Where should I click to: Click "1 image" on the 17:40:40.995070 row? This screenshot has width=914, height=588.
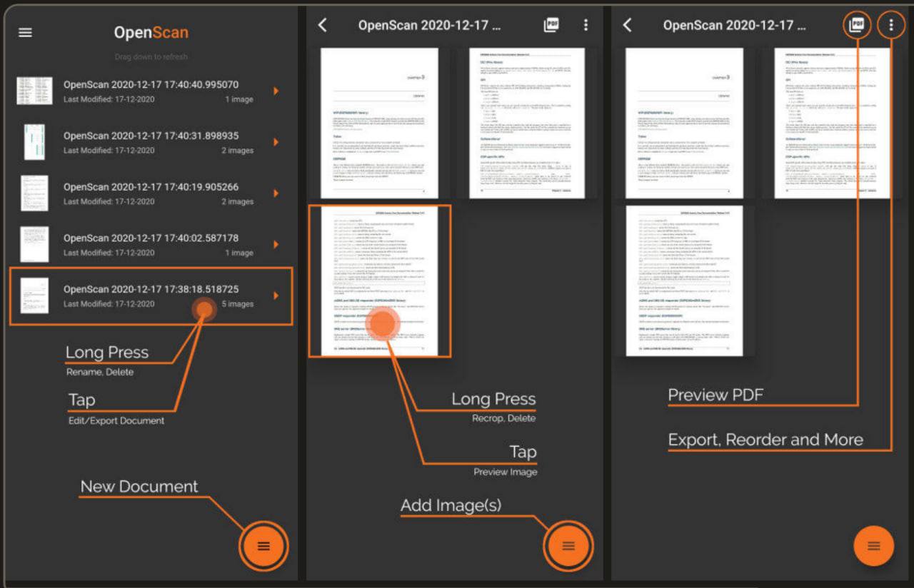pos(239,99)
